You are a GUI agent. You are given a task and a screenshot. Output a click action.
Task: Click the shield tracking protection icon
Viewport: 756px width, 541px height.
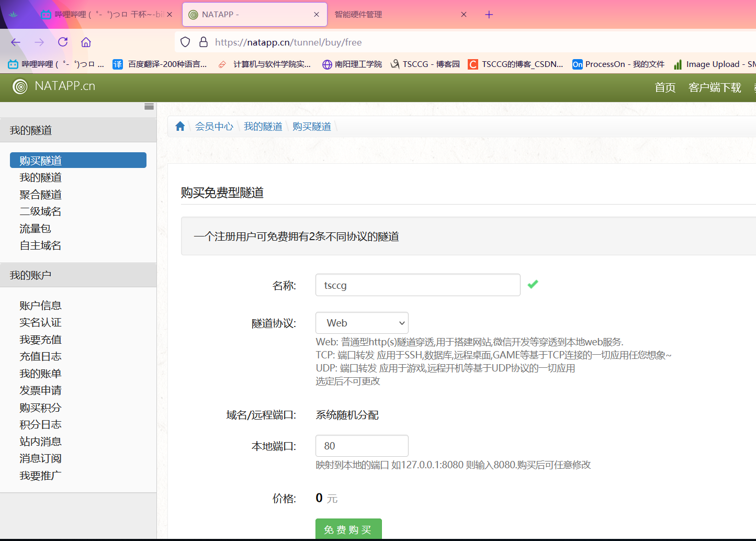pyautogui.click(x=185, y=42)
